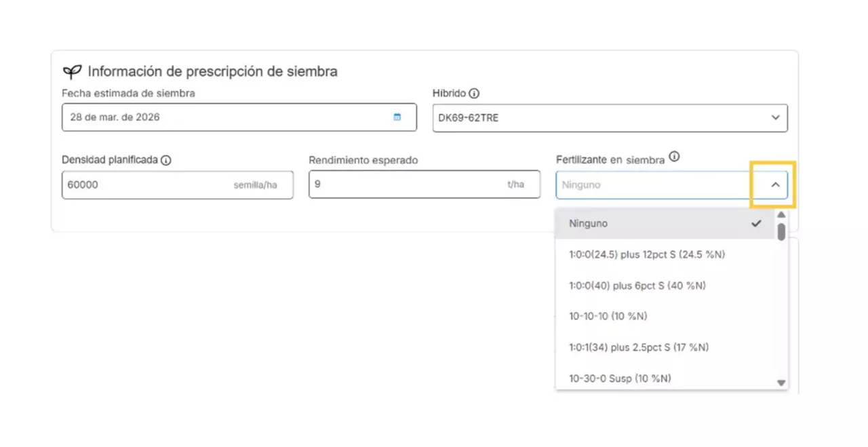Click info icon next to Híbrido
868x447 pixels.
pos(474,94)
